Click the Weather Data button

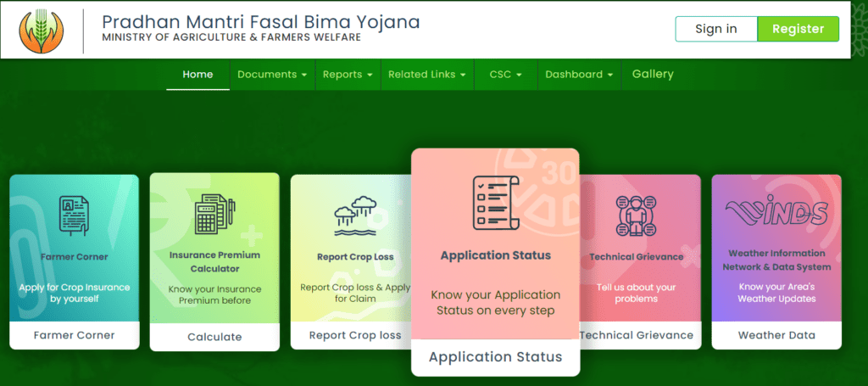click(x=776, y=335)
